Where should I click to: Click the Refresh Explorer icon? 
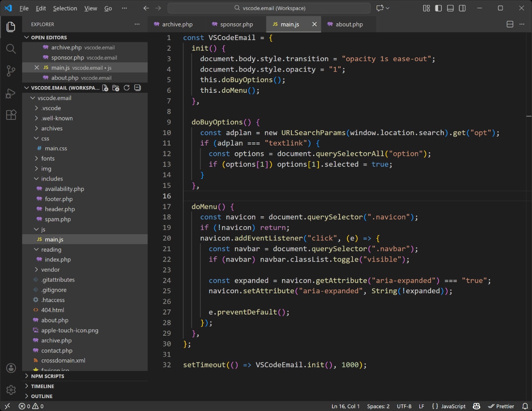(127, 88)
